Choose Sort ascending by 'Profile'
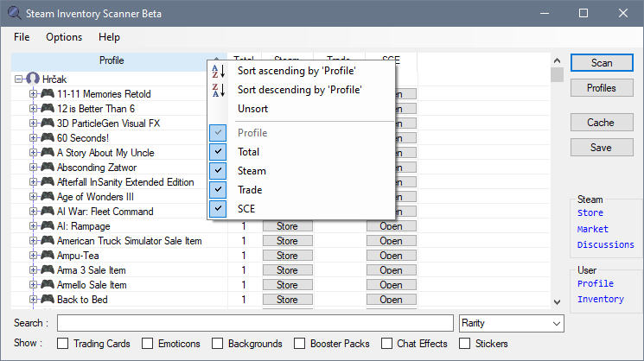 point(301,71)
